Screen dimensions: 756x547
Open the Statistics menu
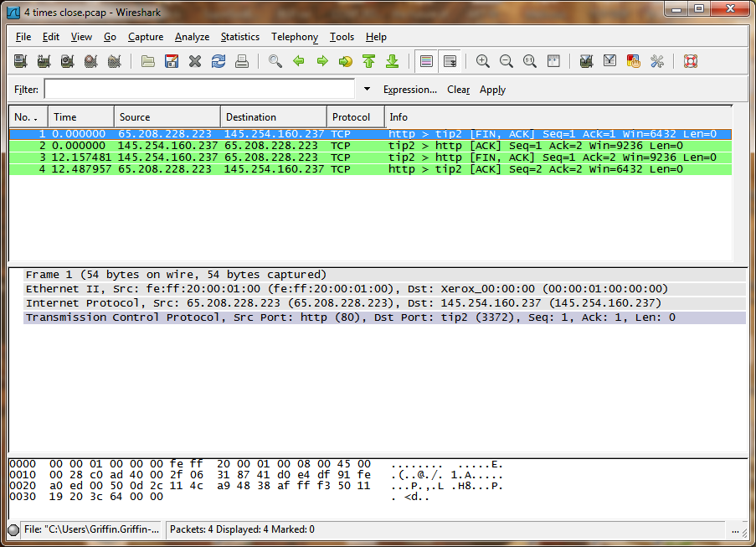pyautogui.click(x=240, y=37)
